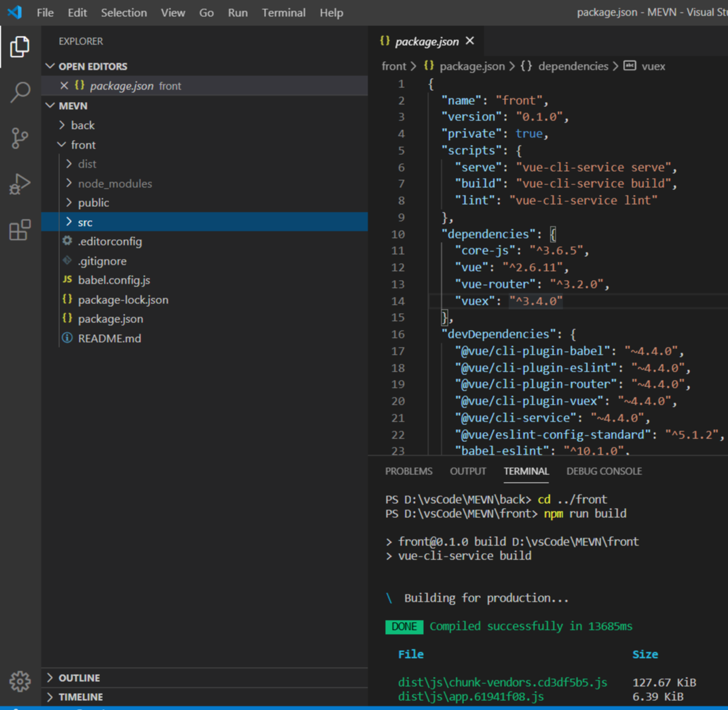Open the Go menu
The width and height of the screenshot is (728, 710).
pyautogui.click(x=206, y=13)
